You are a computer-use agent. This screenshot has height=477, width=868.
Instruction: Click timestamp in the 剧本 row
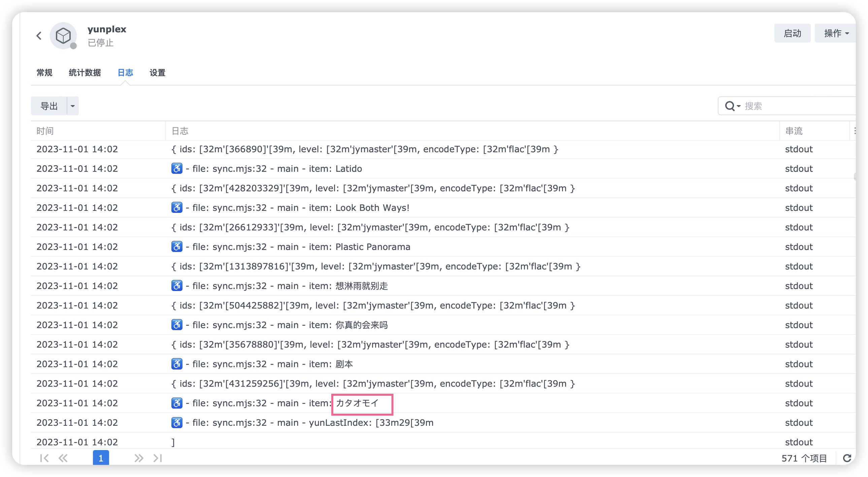(77, 364)
